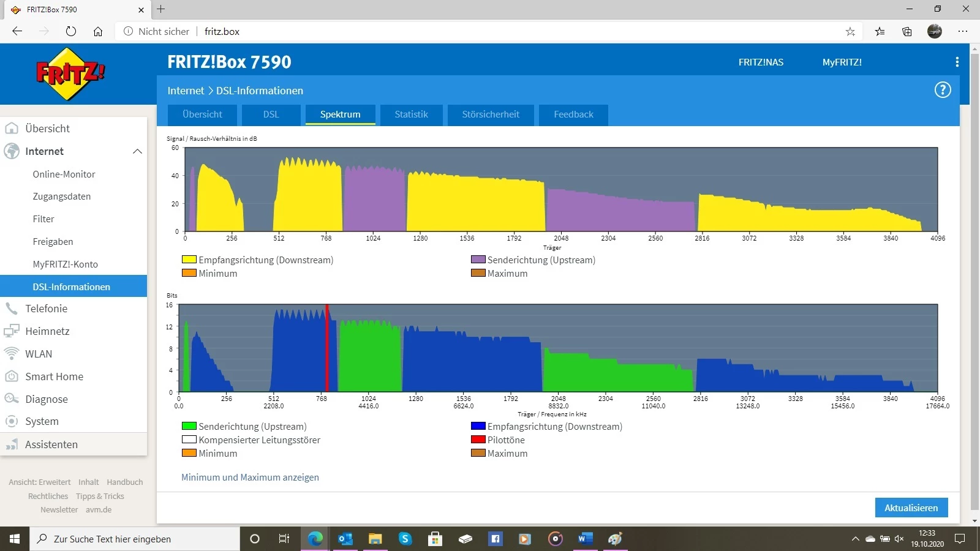The width and height of the screenshot is (980, 551).
Task: Select DSL-Informationen in the sidebar
Action: (73, 287)
